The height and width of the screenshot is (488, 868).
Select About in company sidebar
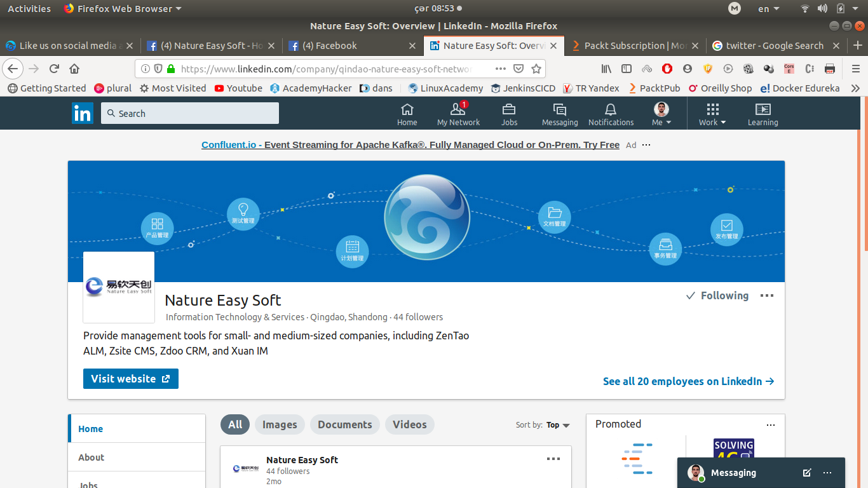click(x=91, y=457)
